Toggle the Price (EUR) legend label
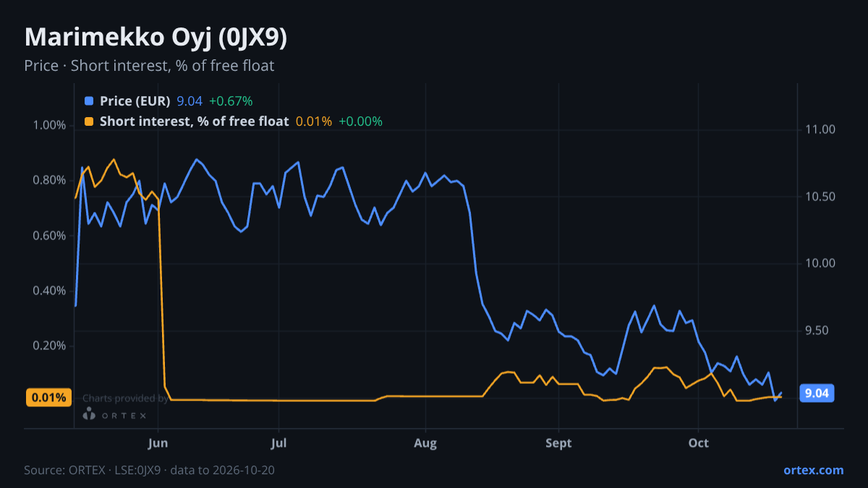 pyautogui.click(x=135, y=101)
